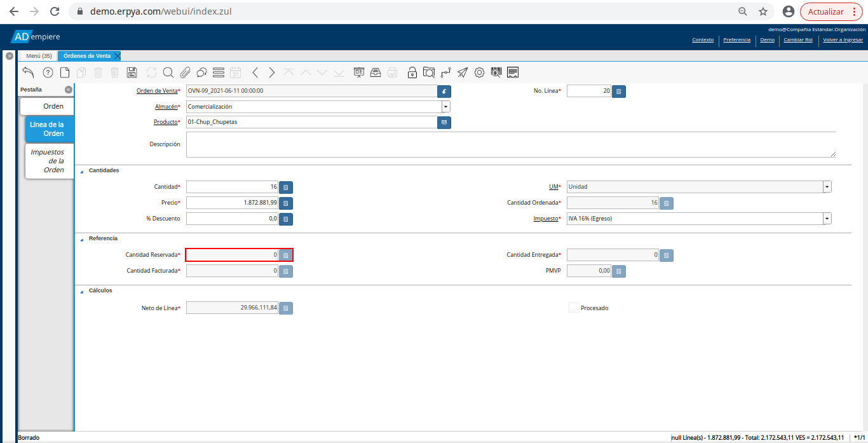Click the Impuesto label link
This screenshot has width=868, height=443.
(545, 219)
